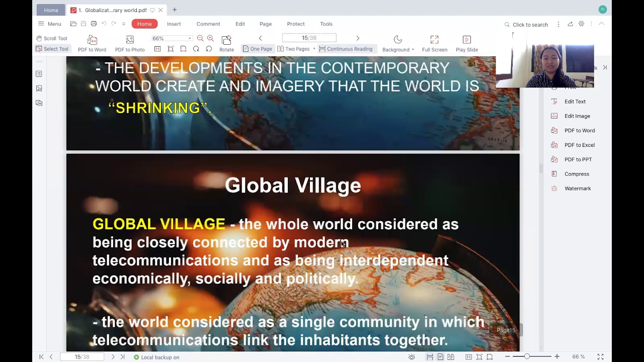
Task: Switch to the Comment ribbon tab
Action: 208,24
